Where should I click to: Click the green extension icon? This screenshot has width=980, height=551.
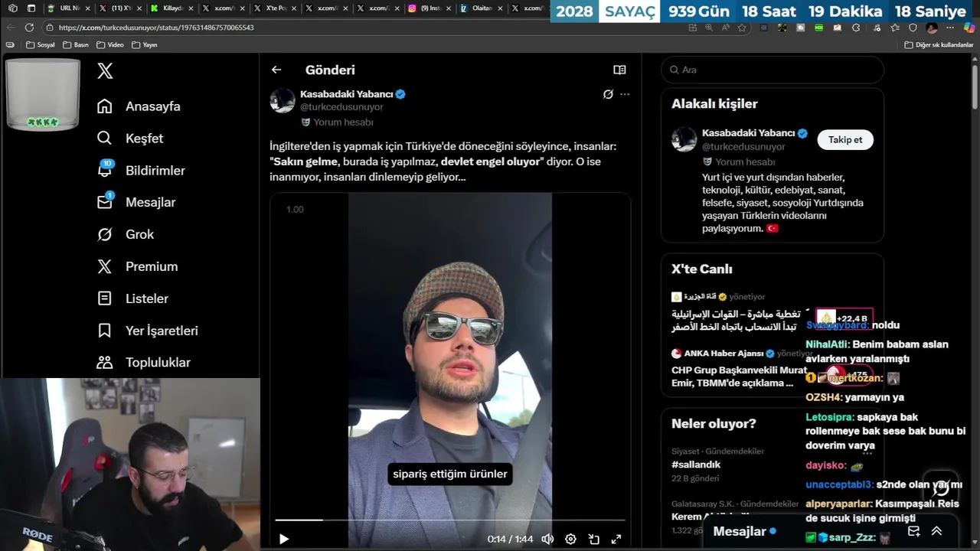coord(819,28)
